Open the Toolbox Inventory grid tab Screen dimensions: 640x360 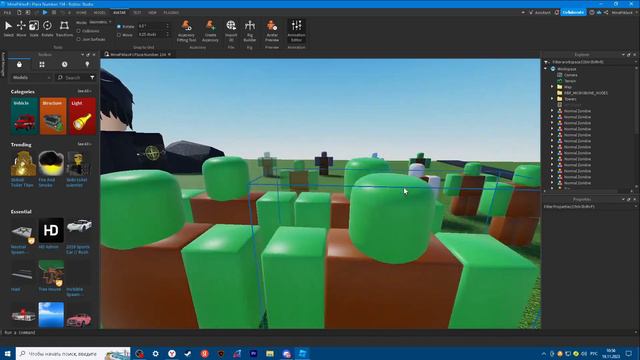point(42,64)
